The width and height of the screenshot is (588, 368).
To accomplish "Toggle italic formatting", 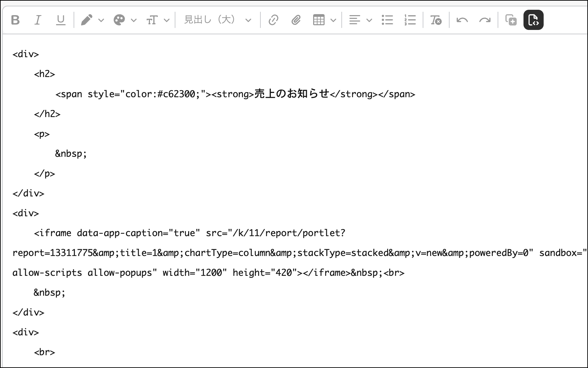I will [38, 20].
